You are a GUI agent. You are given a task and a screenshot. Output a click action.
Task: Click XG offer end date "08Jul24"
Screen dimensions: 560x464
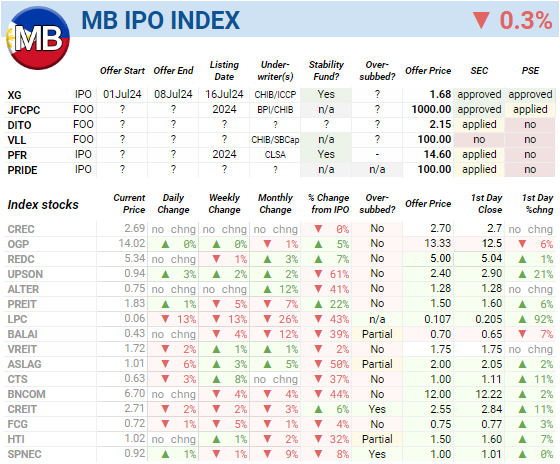tap(173, 94)
